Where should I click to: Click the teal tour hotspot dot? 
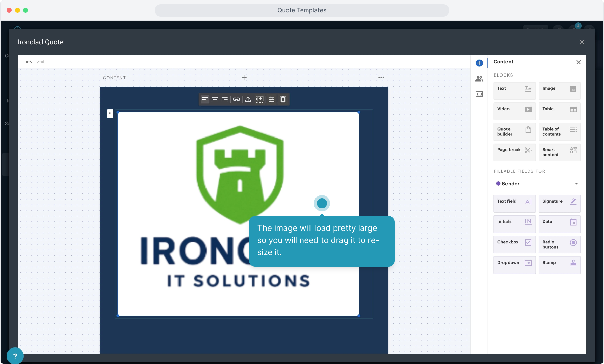point(322,203)
